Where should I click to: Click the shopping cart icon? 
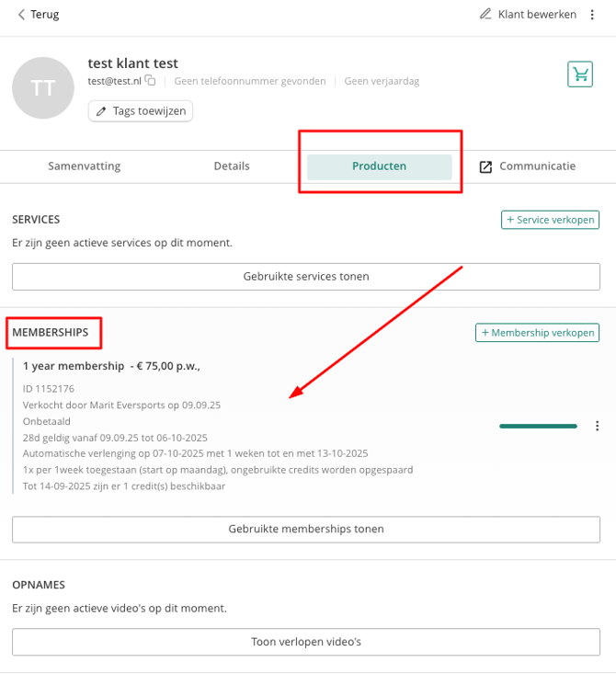580,74
